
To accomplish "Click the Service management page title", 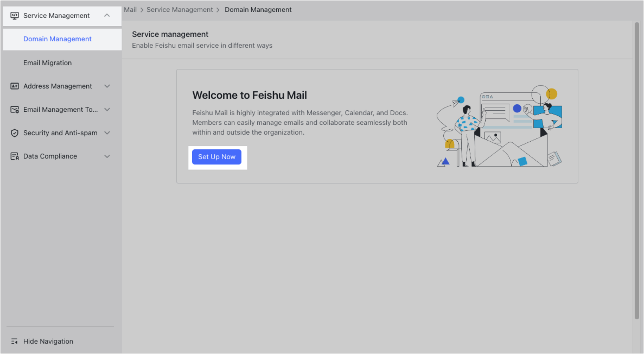I will pos(170,35).
